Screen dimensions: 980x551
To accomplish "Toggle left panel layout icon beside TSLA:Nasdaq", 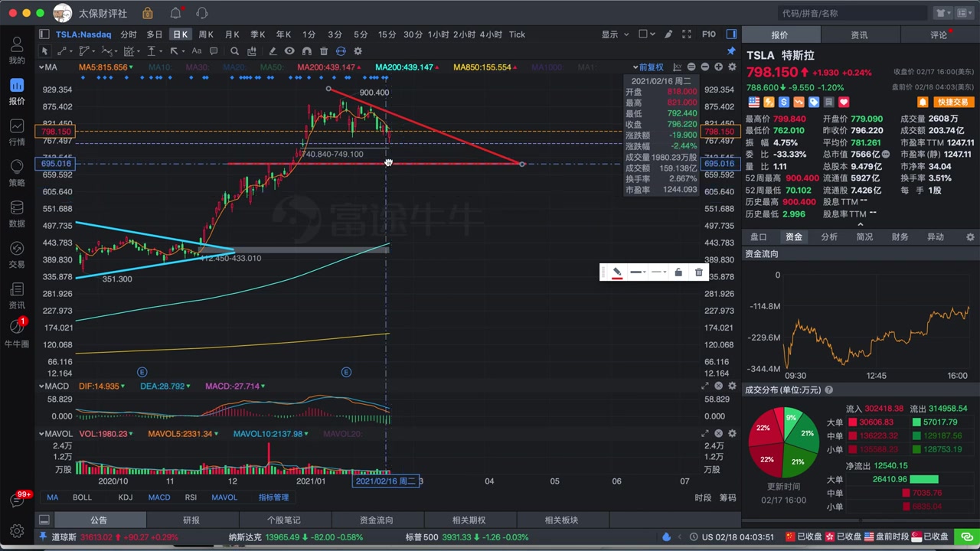I will 44,34.
